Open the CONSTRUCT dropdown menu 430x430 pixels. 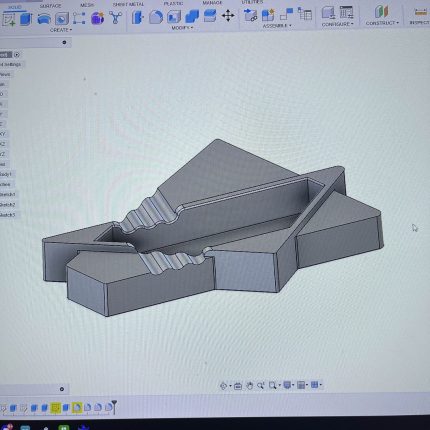point(382,23)
